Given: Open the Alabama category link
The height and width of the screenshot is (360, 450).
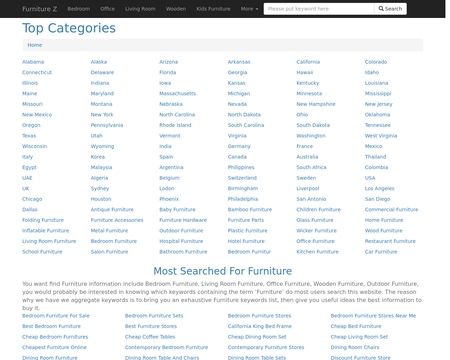Looking at the screenshot, I should click(33, 62).
